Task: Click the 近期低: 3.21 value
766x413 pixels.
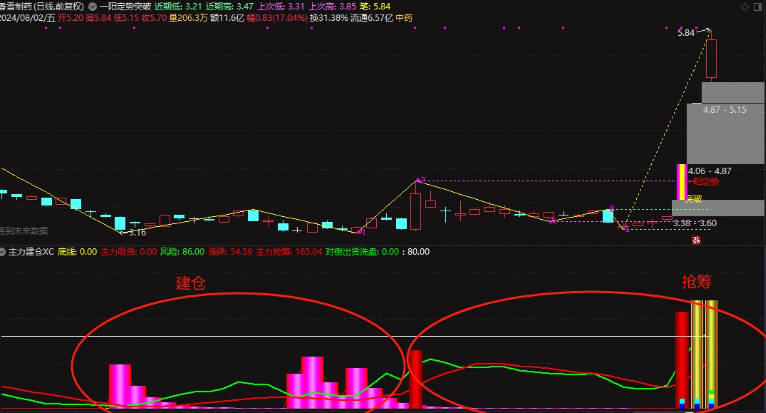Action: (x=178, y=7)
